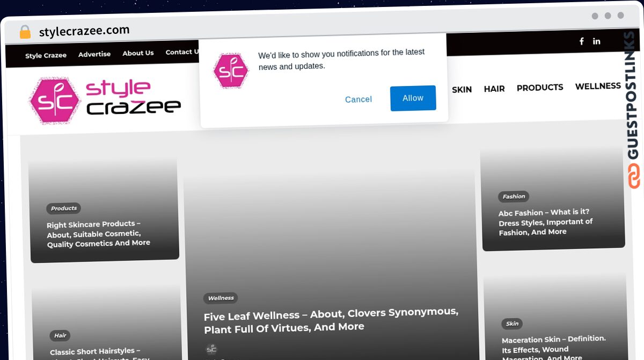Open Five Leaf Wellness article
This screenshot has height=360, width=644.
click(331, 320)
